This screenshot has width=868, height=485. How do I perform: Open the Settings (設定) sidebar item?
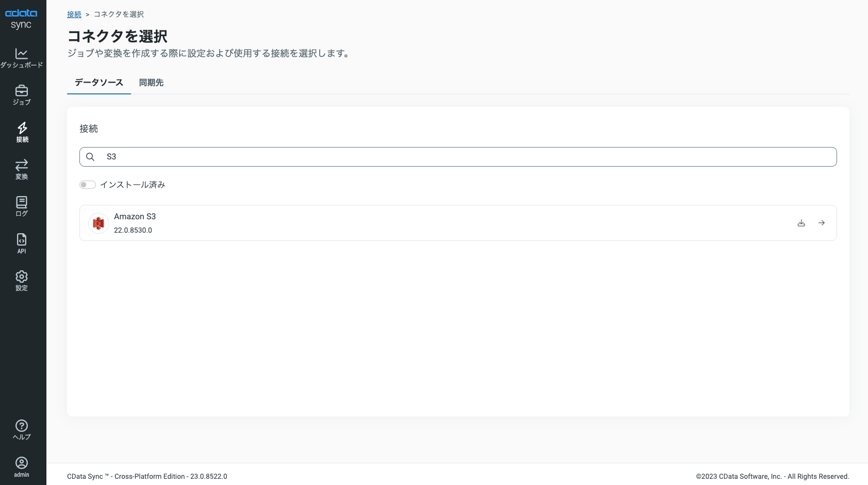[22, 281]
